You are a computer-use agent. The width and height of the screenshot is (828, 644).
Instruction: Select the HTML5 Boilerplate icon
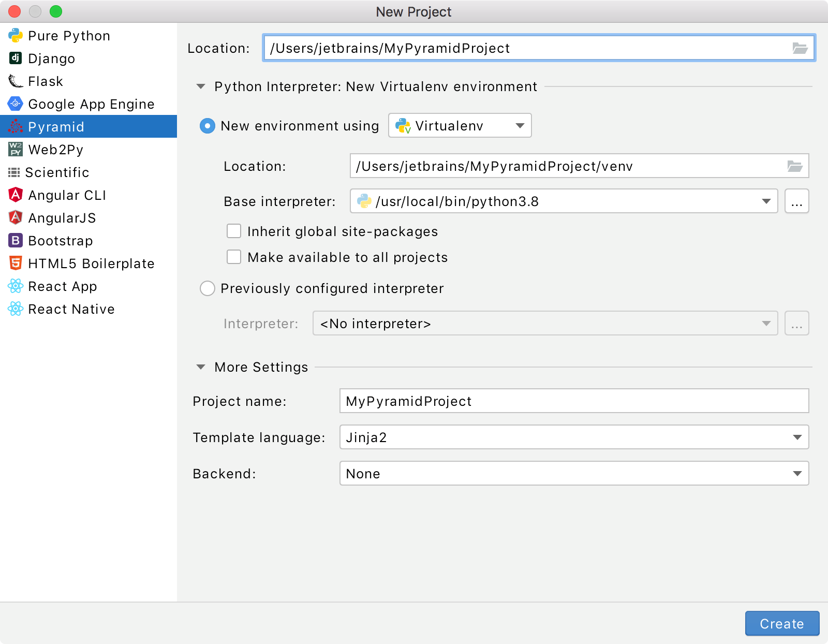[16, 263]
